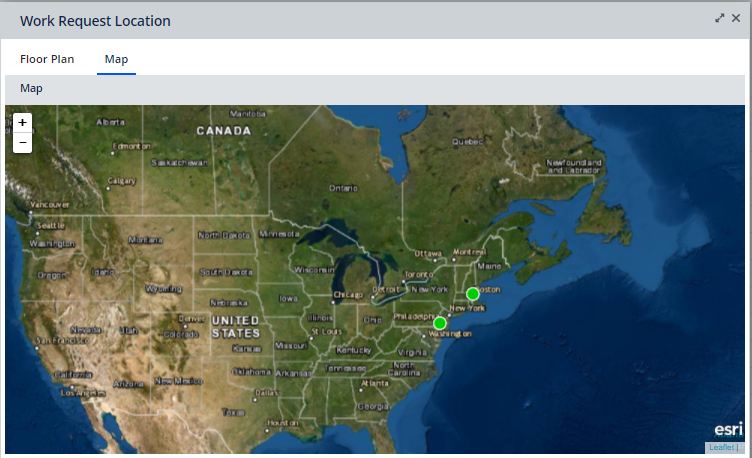Click the Chicago label on the map
The width and height of the screenshot is (752, 458).
[x=348, y=294]
